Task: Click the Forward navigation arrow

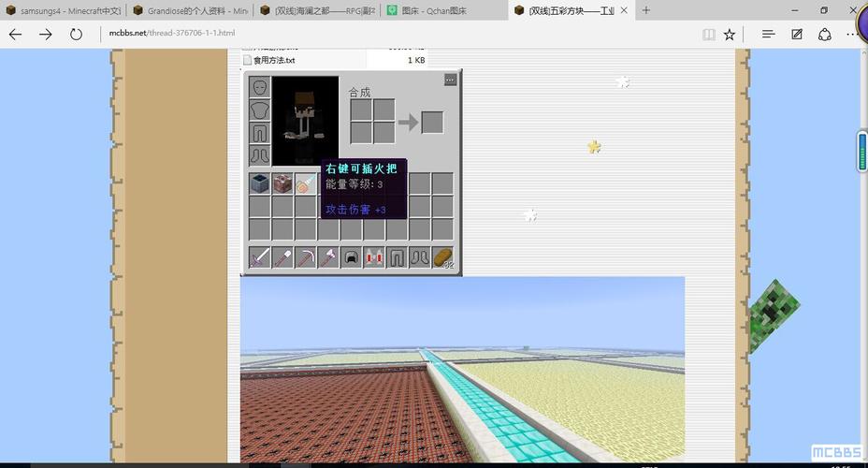Action: pos(45,34)
